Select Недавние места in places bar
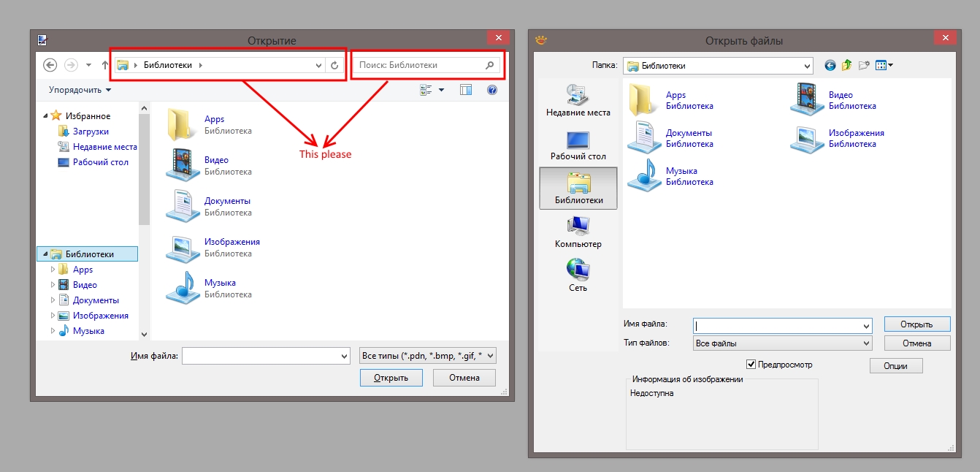 578,101
